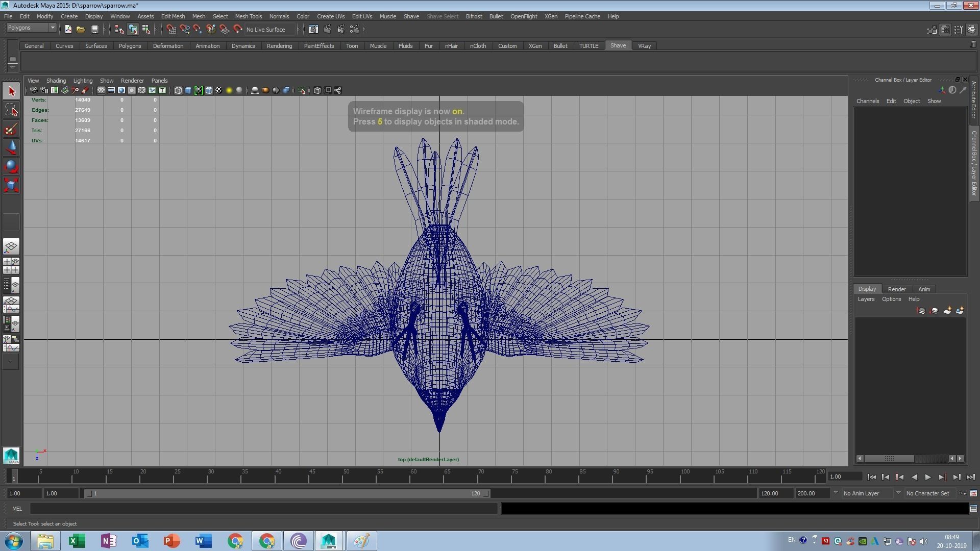Render the current frame icon
This screenshot has height=551, width=980.
(327, 30)
